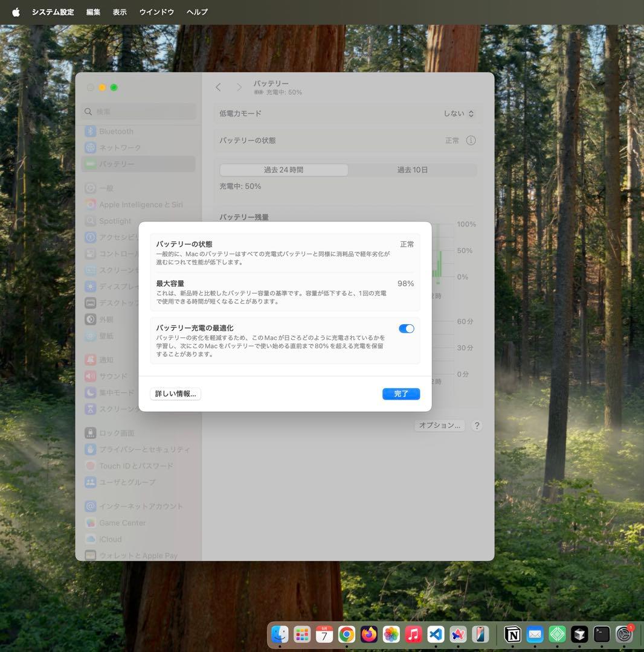Click the 完了 button
644x652 pixels.
401,394
